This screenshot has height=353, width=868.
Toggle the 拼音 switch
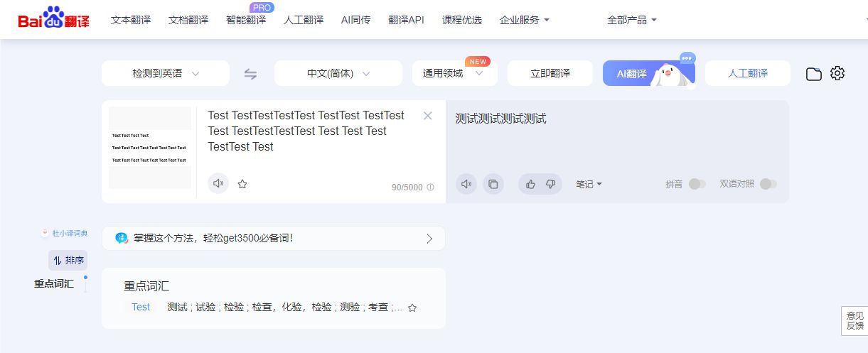697,184
